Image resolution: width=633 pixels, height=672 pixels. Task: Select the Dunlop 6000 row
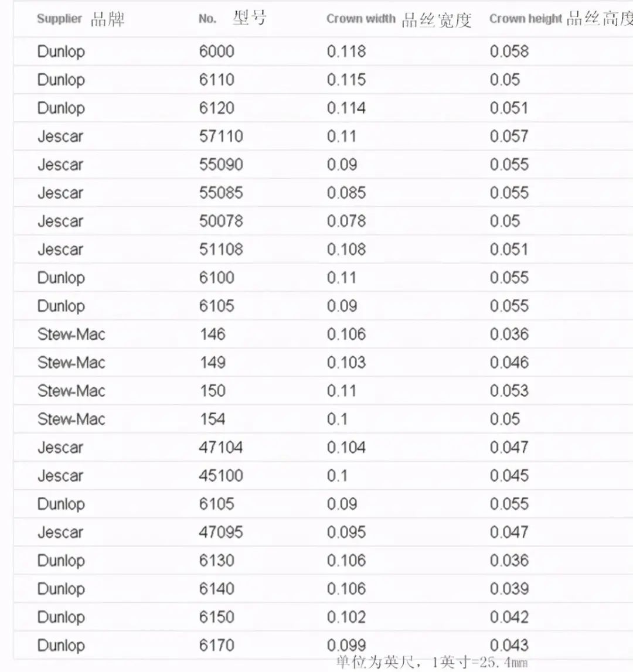tap(324, 52)
